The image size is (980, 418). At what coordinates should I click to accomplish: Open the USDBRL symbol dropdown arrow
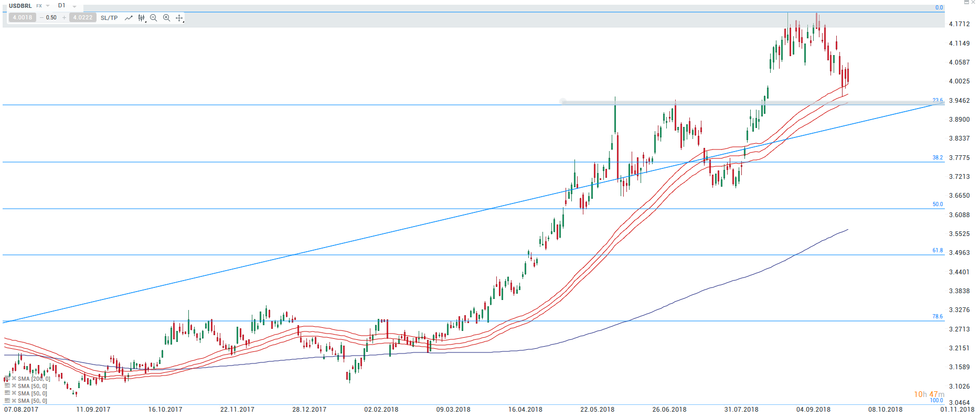pyautogui.click(x=48, y=6)
